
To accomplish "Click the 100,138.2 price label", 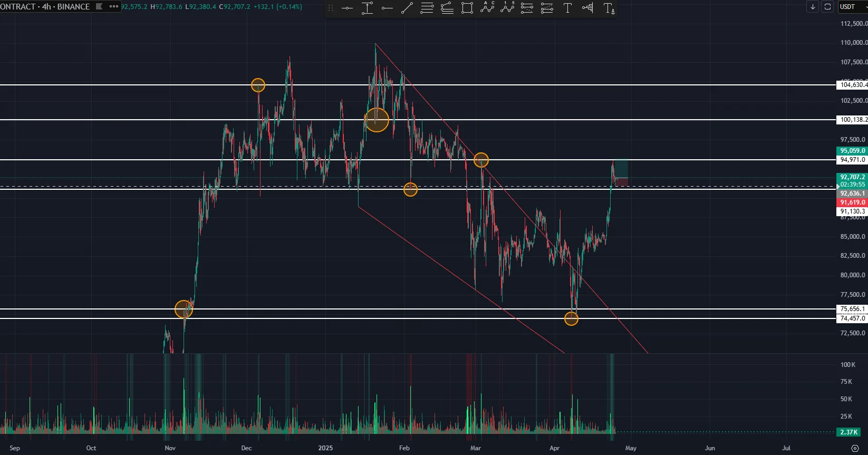I will click(x=853, y=120).
